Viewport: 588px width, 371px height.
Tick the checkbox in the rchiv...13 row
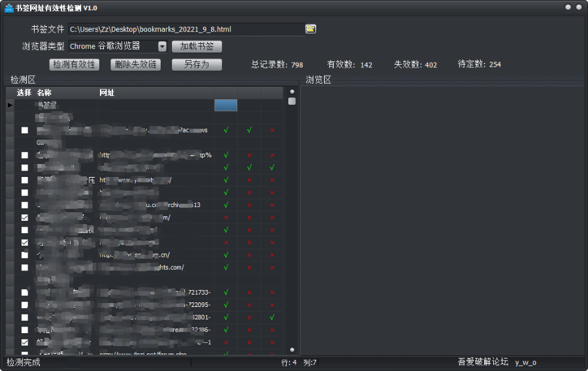[x=25, y=205]
